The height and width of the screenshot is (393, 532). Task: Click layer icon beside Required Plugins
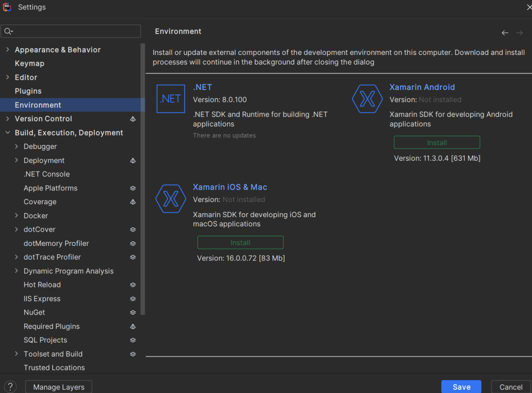pyautogui.click(x=133, y=326)
